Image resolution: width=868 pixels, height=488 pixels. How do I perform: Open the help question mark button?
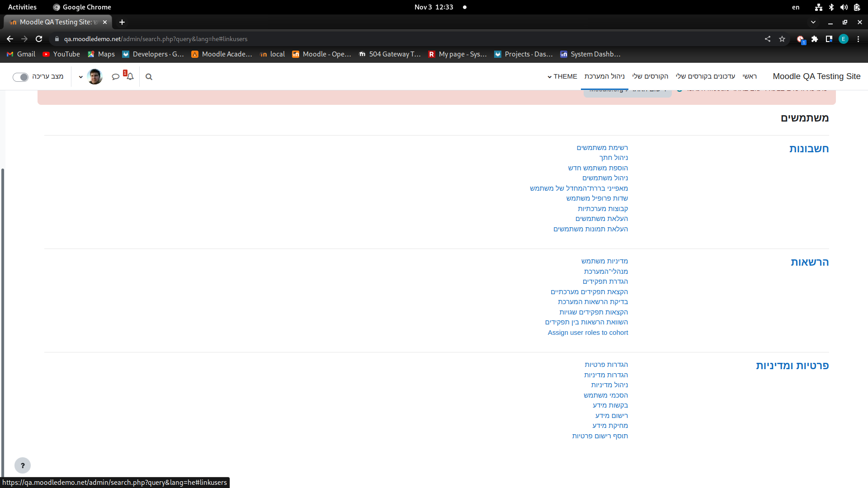23,465
